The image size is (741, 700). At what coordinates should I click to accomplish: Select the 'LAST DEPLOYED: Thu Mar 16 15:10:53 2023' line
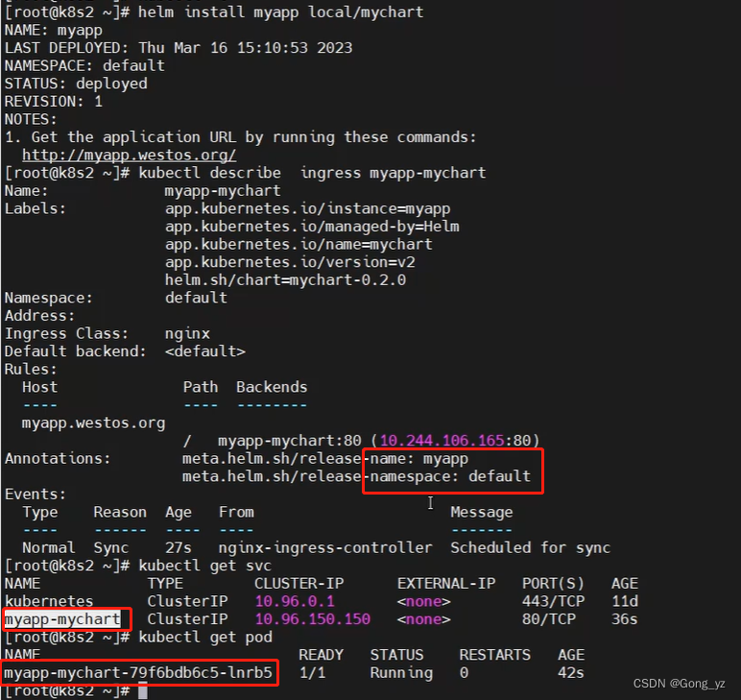[x=179, y=48]
